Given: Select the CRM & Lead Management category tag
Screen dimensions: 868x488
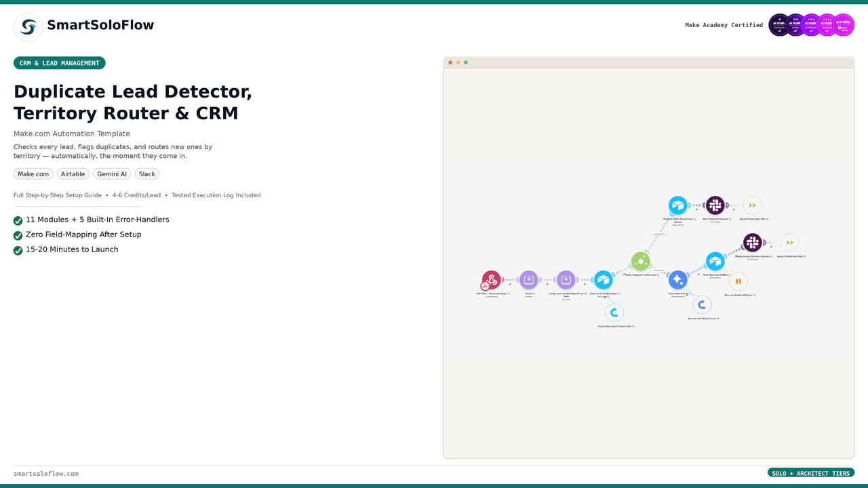Looking at the screenshot, I should (x=60, y=63).
